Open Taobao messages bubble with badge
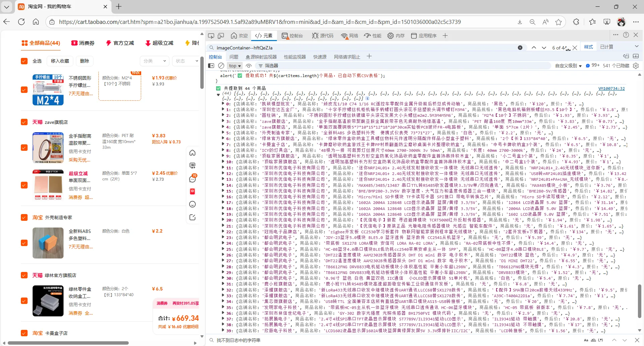This screenshot has height=346, width=644. click(192, 178)
